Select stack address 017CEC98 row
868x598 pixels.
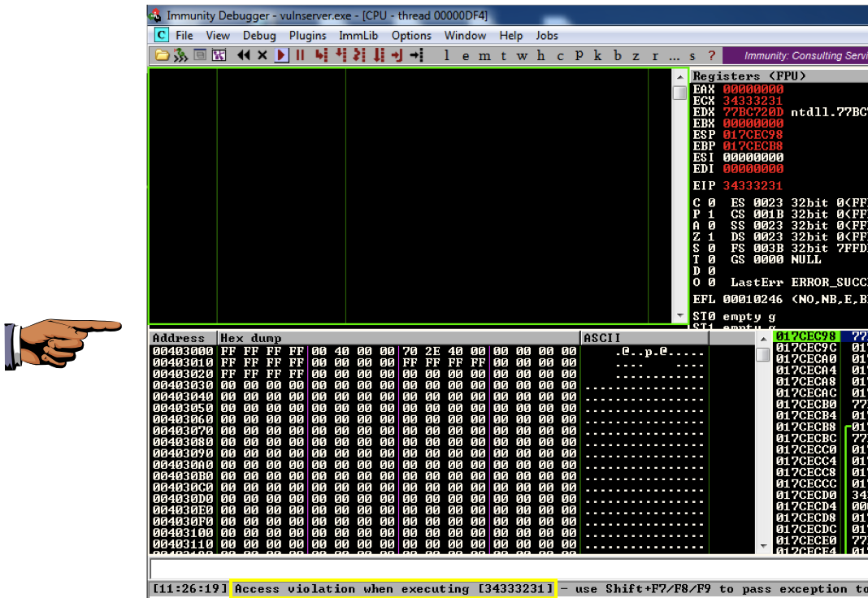(x=805, y=336)
